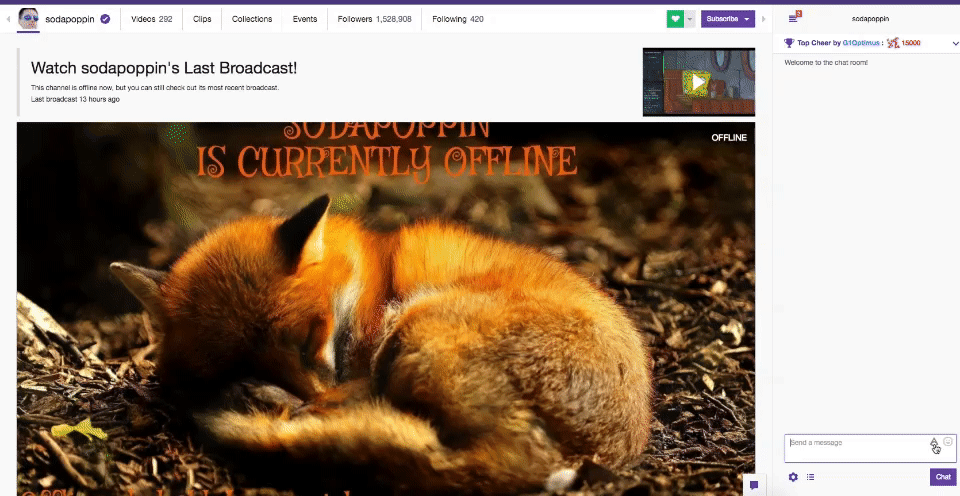Click the Send a message input field

870,448
